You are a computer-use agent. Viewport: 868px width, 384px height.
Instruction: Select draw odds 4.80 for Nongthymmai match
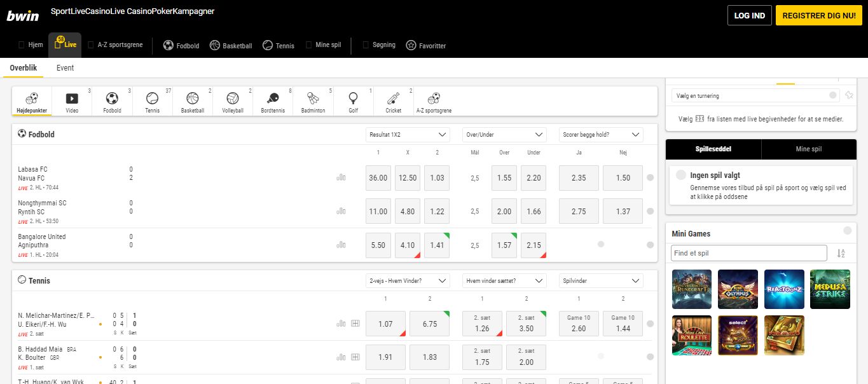point(408,211)
